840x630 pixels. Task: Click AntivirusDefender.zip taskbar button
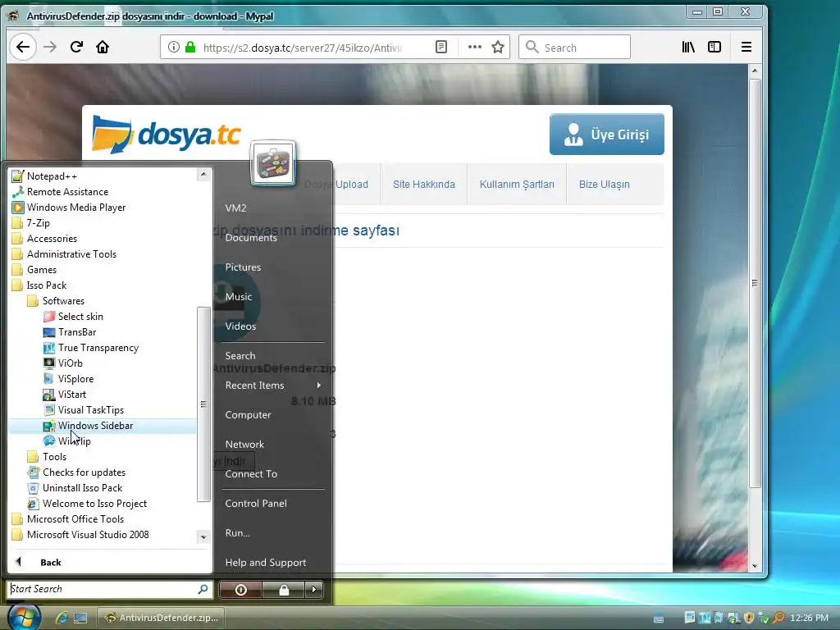pyautogui.click(x=161, y=618)
